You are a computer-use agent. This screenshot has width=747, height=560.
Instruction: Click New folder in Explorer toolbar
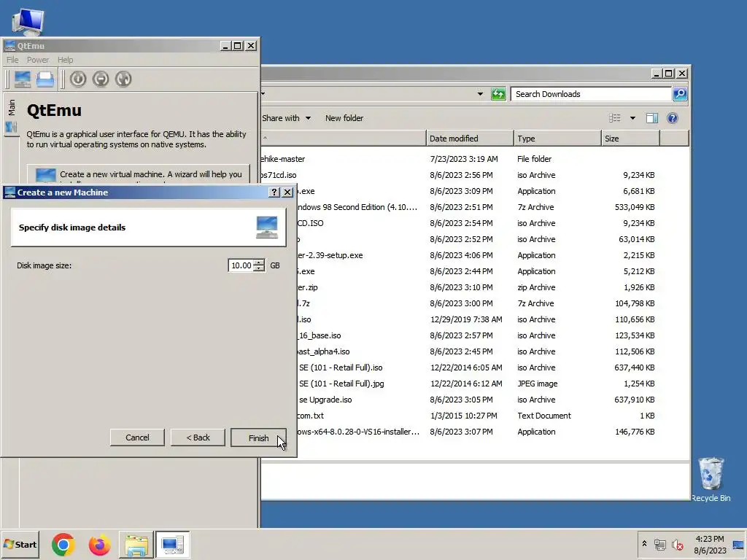pyautogui.click(x=344, y=118)
